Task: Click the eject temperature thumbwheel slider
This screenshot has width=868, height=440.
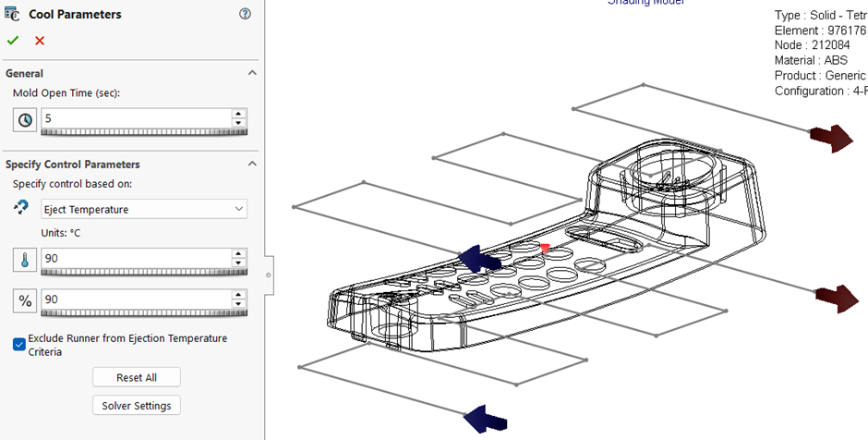Action: click(144, 272)
